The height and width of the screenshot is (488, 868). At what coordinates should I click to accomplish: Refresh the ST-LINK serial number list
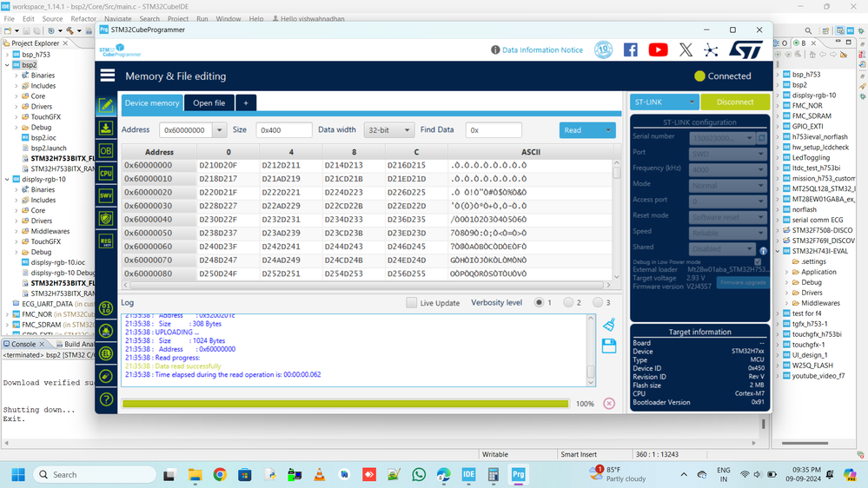pos(762,137)
